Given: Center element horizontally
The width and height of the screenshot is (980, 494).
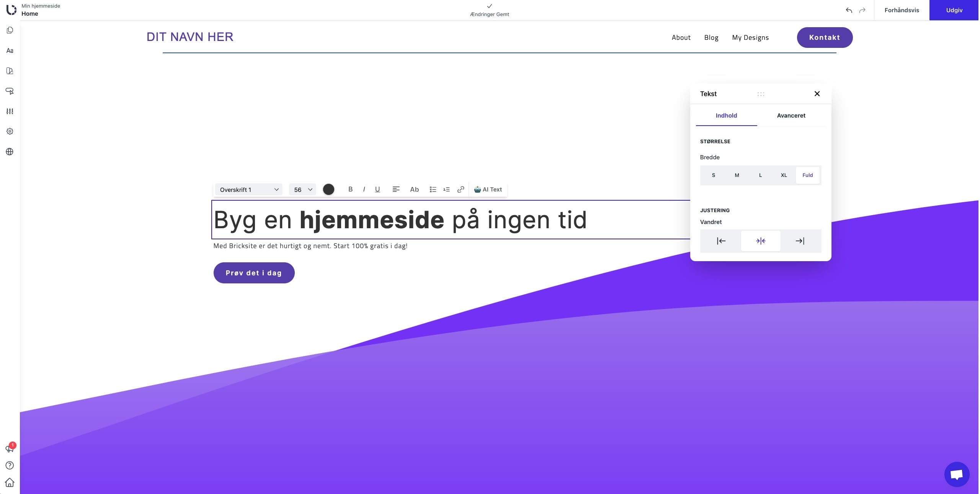Looking at the screenshot, I should pyautogui.click(x=761, y=241).
